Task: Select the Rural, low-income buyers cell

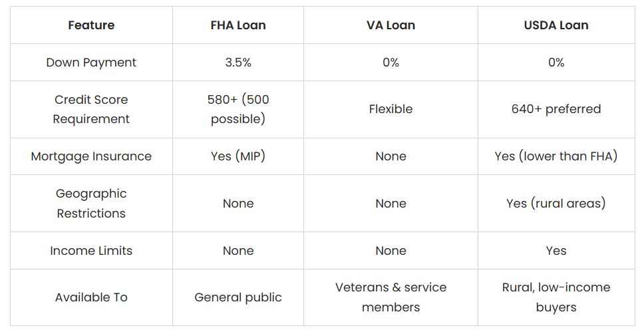Action: [556, 297]
